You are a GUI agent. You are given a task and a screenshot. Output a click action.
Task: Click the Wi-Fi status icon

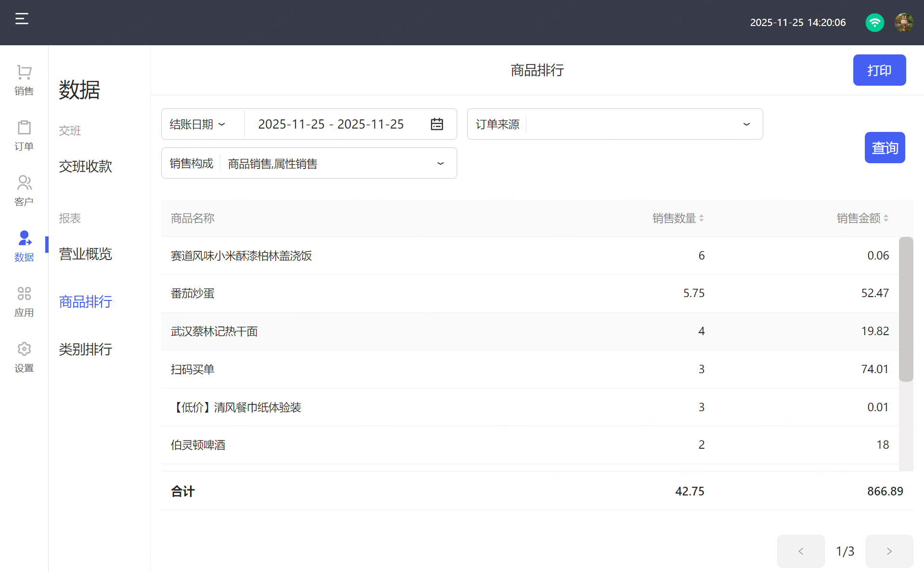coord(874,23)
